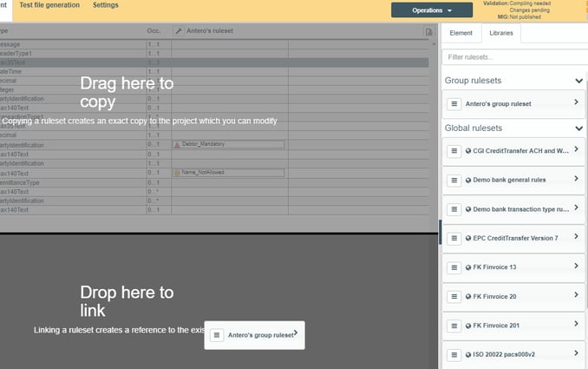Expand Demo bank general rules chevron
The width and height of the screenshot is (588, 369).
click(577, 179)
